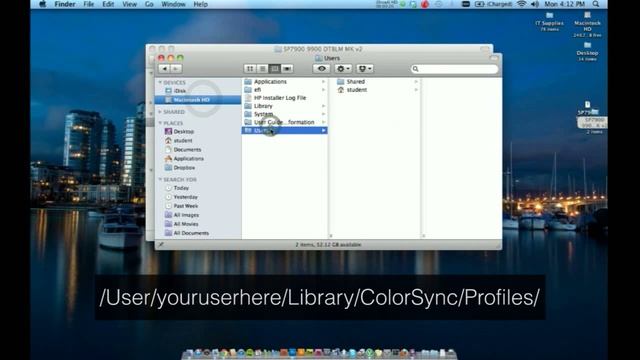Open Desktop in sidebar places
Image resolution: width=640 pixels, height=360 pixels.
[x=183, y=131]
